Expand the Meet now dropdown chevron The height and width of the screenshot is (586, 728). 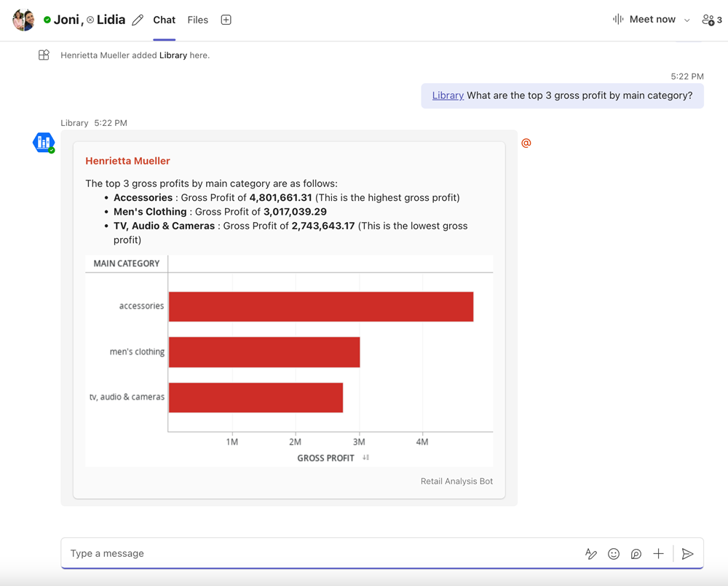tap(687, 20)
